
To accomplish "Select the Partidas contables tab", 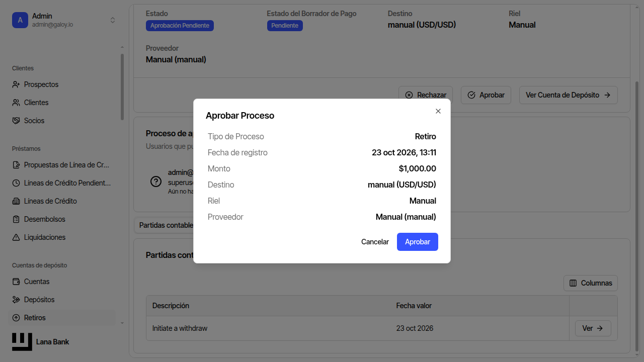I will coord(166,225).
